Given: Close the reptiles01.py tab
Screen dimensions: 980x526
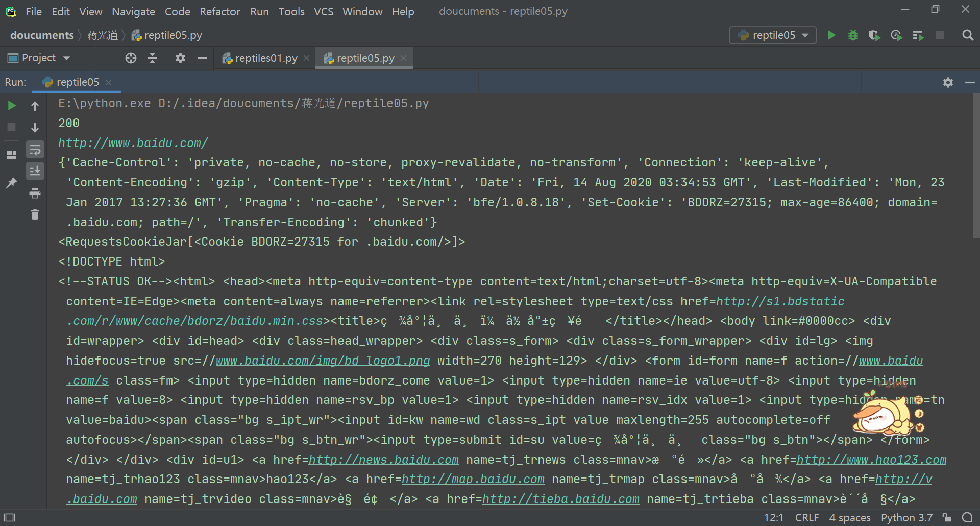Looking at the screenshot, I should (306, 58).
